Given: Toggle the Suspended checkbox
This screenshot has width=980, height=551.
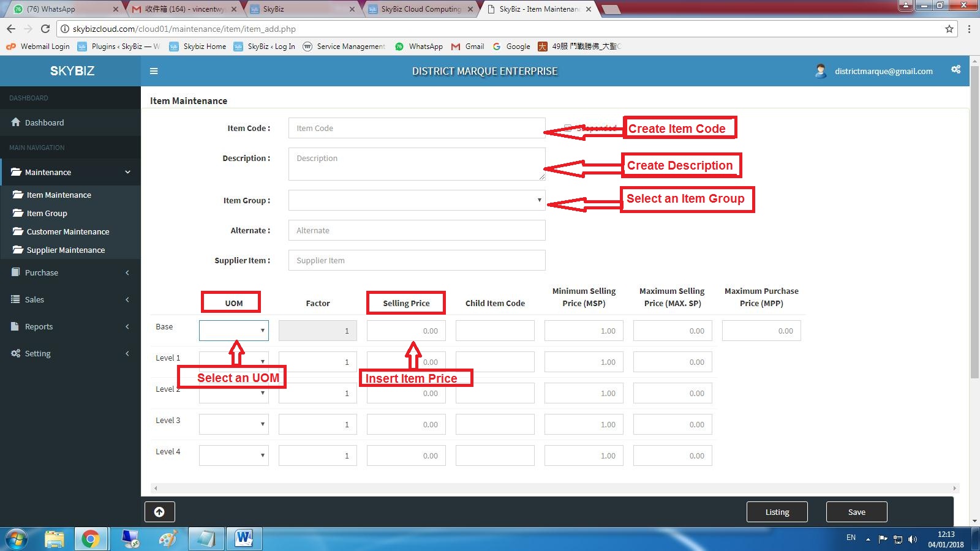Looking at the screenshot, I should (x=568, y=128).
